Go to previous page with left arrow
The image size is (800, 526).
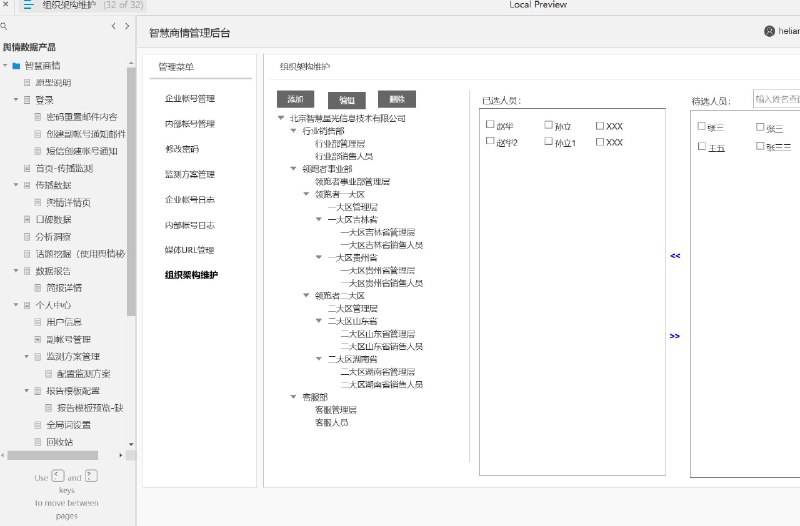click(x=113, y=26)
